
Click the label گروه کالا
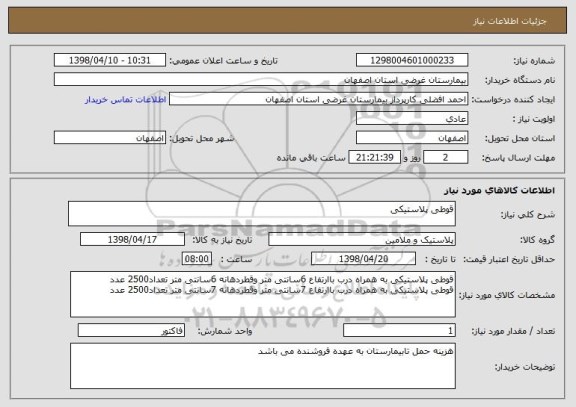[x=537, y=240]
